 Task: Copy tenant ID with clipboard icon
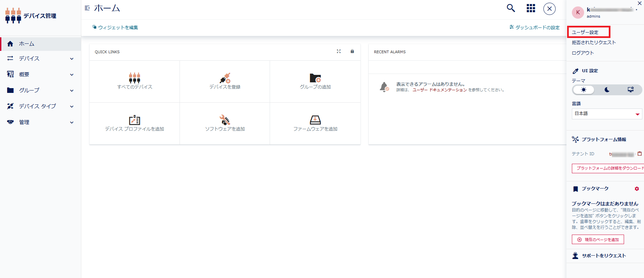[x=639, y=154]
